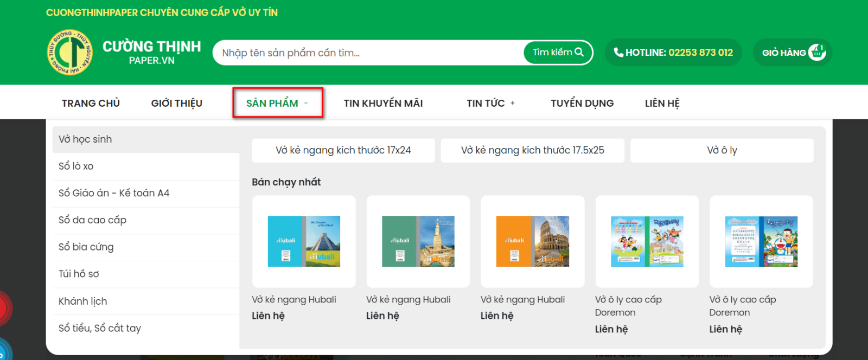The height and width of the screenshot is (360, 868).
Task: Click the hotline phone number button
Action: (x=673, y=53)
